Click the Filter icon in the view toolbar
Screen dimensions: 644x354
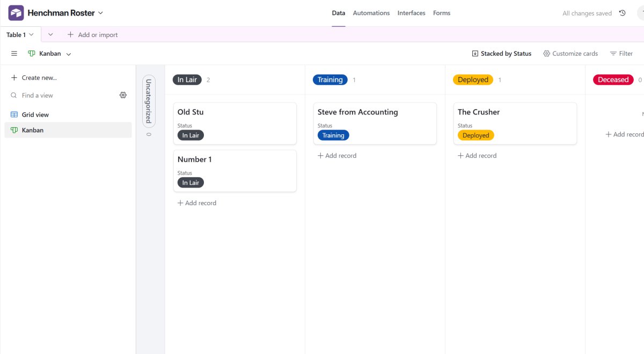[612, 53]
